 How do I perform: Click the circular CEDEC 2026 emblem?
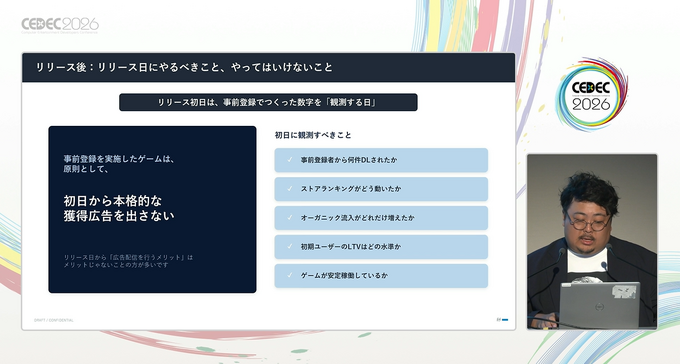pos(591,95)
